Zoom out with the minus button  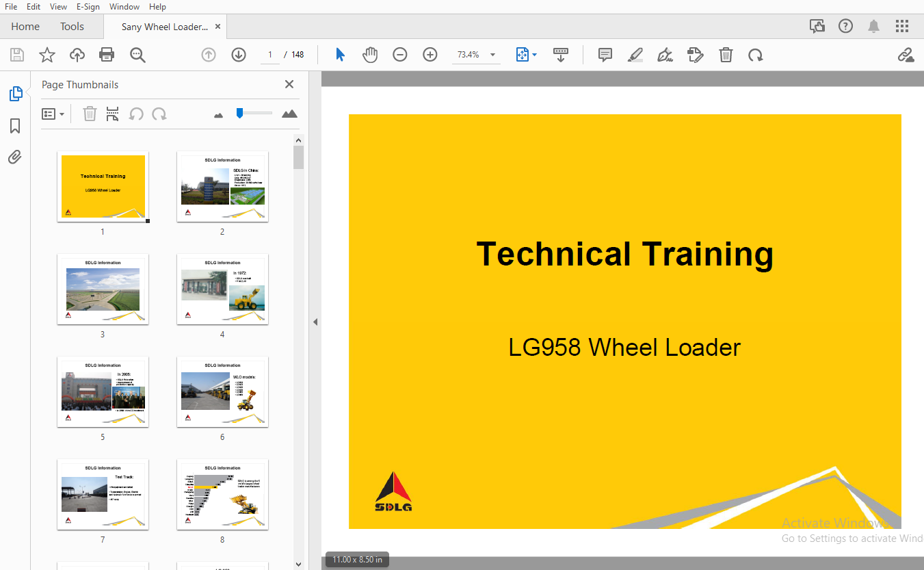pos(400,55)
